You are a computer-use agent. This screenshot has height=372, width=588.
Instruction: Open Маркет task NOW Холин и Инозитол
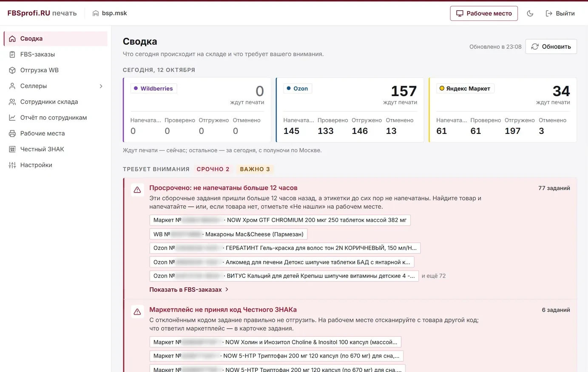click(x=275, y=342)
